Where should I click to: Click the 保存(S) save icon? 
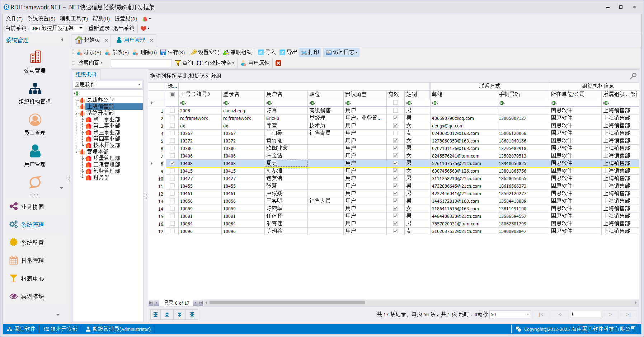[x=173, y=52]
